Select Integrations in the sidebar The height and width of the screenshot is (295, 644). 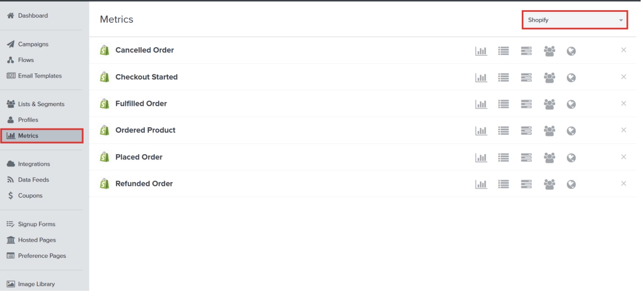pyautogui.click(x=34, y=164)
